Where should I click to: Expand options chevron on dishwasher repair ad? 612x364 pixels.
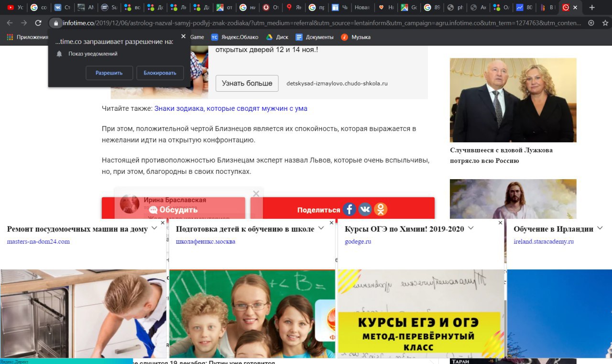pos(154,228)
